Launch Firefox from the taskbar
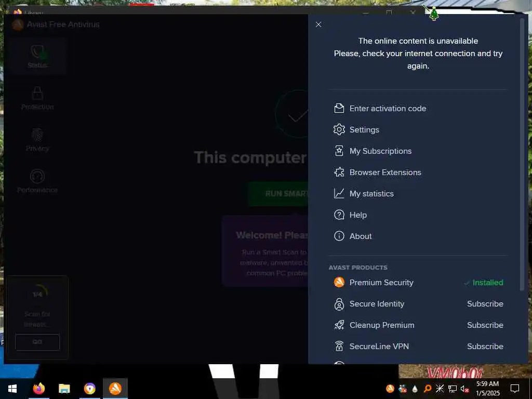The width and height of the screenshot is (532, 399). 38,389
